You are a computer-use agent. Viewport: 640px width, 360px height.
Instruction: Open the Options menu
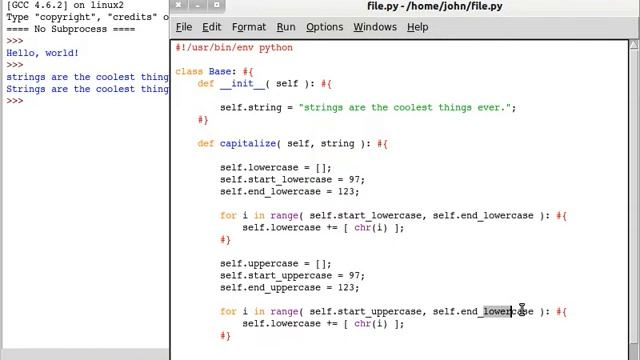[324, 27]
